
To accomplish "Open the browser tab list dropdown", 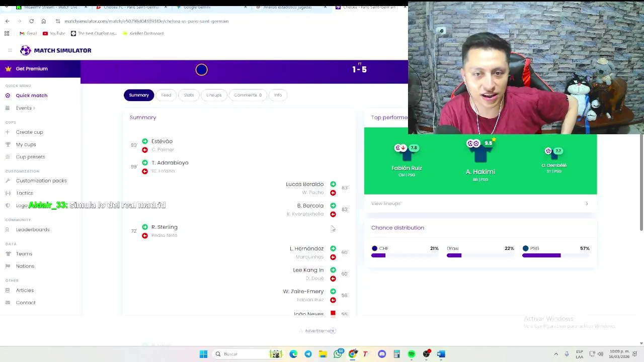I will pyautogui.click(x=7, y=8).
